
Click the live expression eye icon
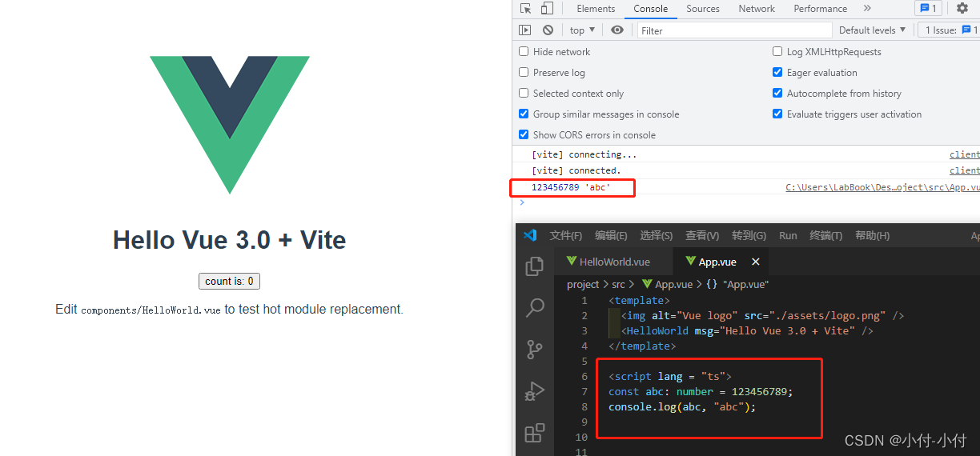(617, 30)
